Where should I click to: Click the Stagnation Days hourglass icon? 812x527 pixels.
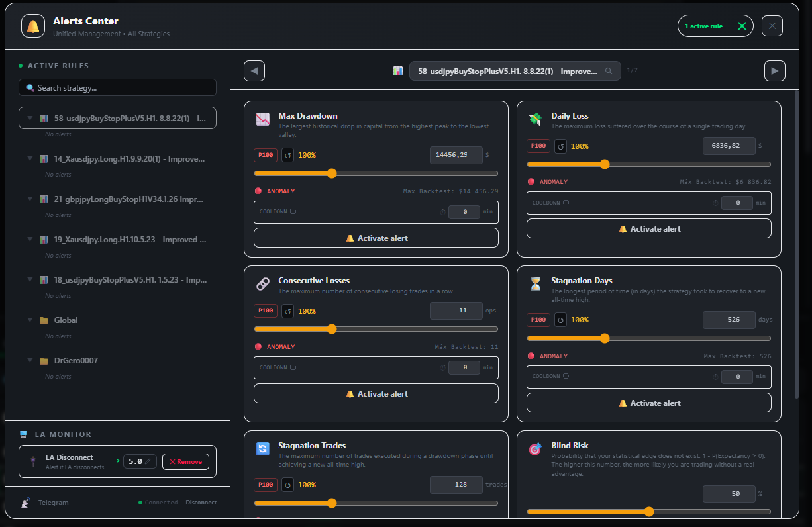[535, 285]
